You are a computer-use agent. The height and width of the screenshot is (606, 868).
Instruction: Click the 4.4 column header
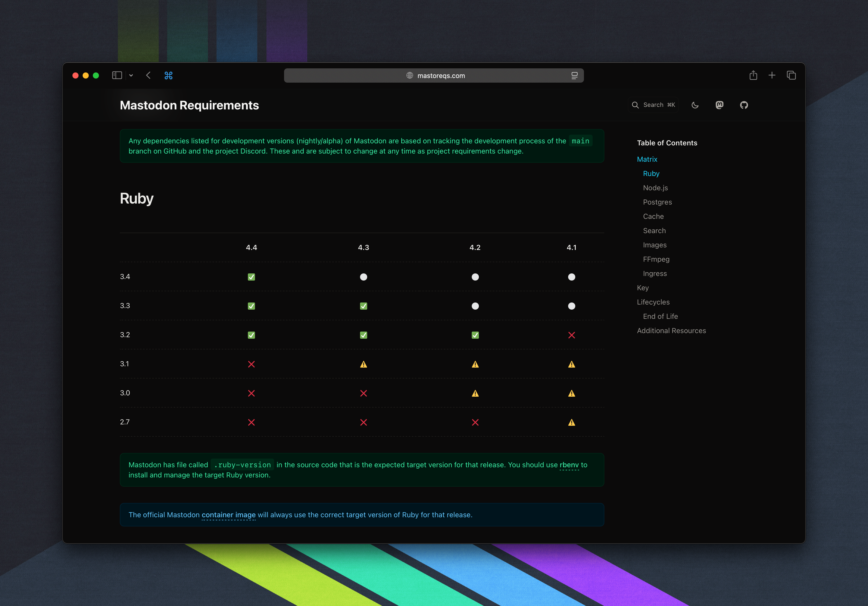(251, 248)
